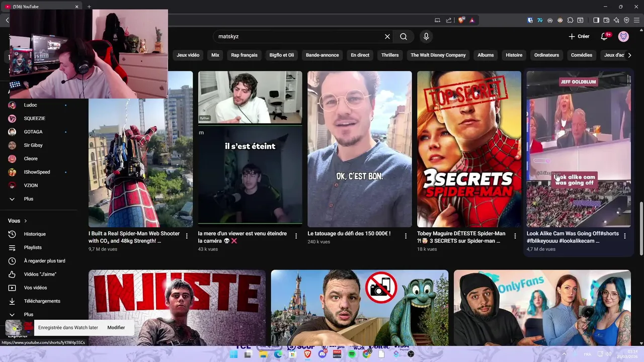Open 3 Secrets Spider-Man short thumbnail
Viewport: 644px width, 362px height.
click(469, 149)
